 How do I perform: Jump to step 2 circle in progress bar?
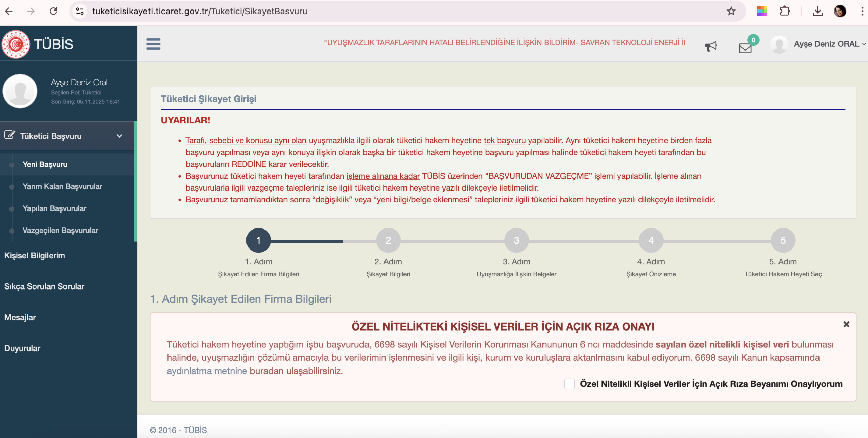coord(388,240)
